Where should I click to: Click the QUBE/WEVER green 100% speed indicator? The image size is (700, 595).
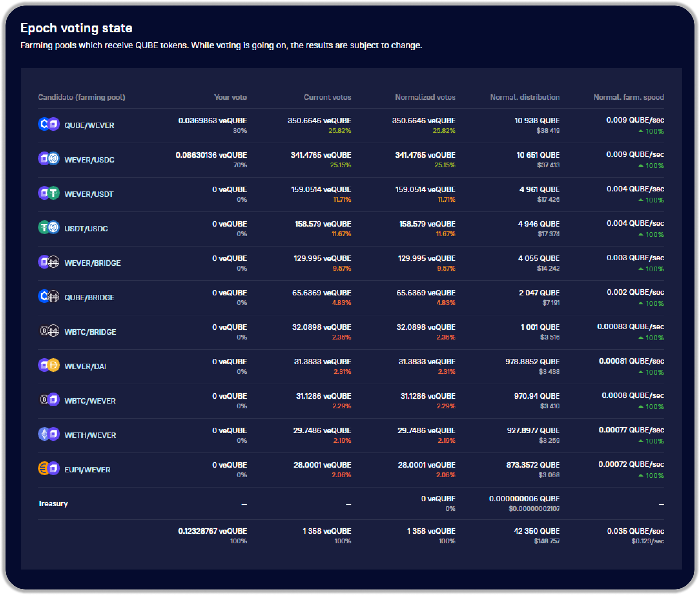point(651,131)
